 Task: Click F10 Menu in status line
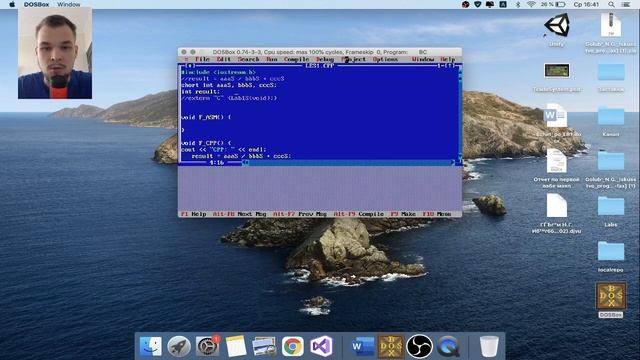437,214
